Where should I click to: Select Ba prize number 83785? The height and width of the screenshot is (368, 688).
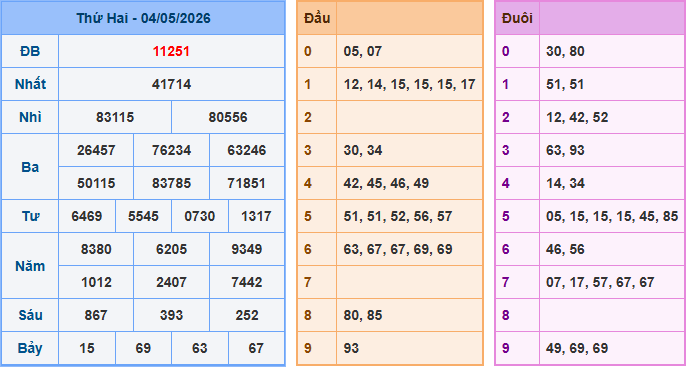[x=172, y=183]
